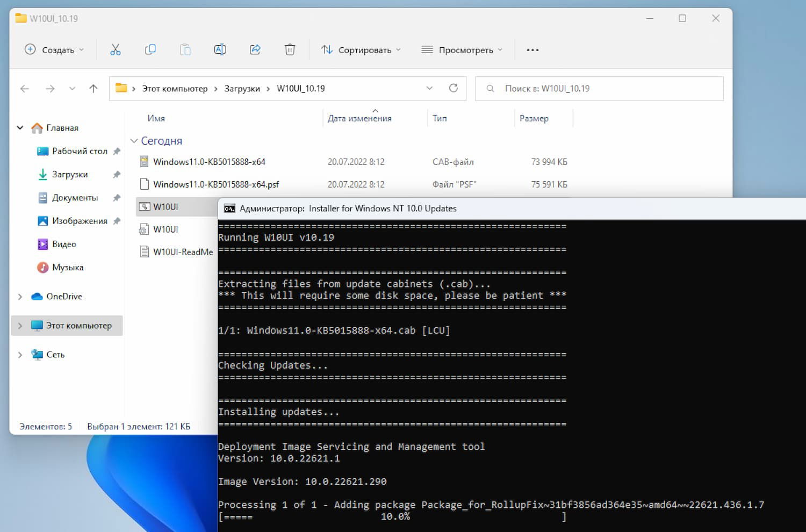Click the CAB-файл type cell

(453, 162)
